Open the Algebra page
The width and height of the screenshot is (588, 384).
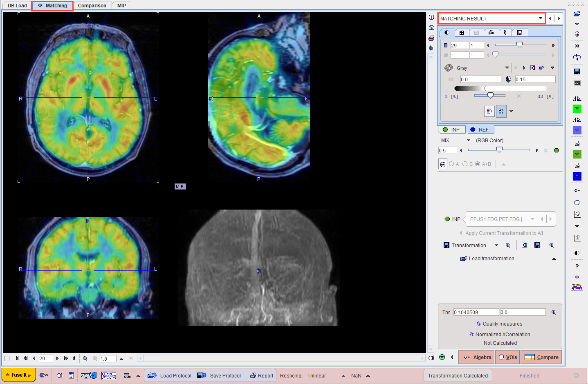click(476, 357)
